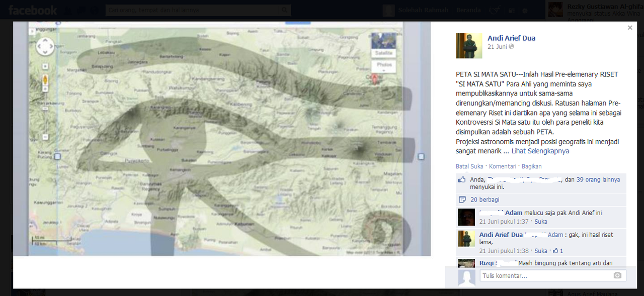Click the 'melucu saja pak Andi Arief ini' comment text
The height and width of the screenshot is (296, 644).
pyautogui.click(x=563, y=213)
